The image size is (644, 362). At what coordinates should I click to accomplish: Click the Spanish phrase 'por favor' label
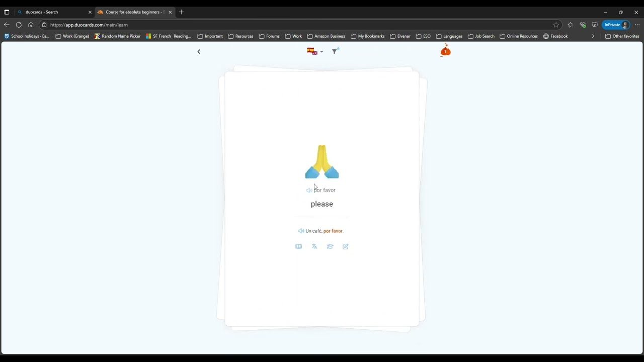(325, 190)
